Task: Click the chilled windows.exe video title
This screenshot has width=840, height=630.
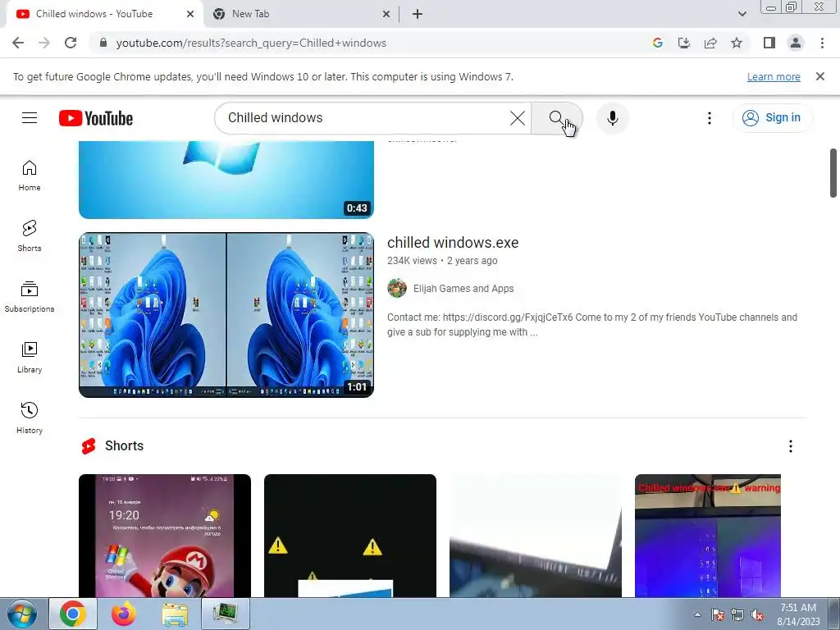Action: [x=453, y=243]
